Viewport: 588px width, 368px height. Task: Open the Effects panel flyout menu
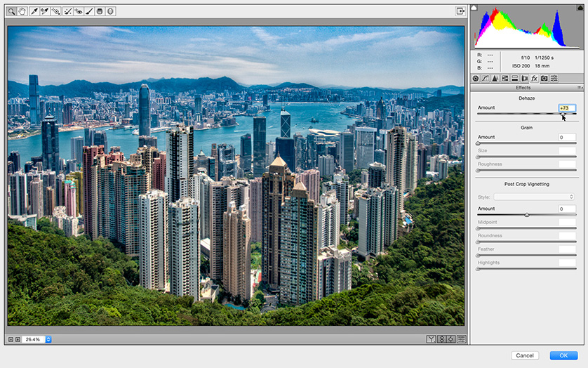click(580, 88)
